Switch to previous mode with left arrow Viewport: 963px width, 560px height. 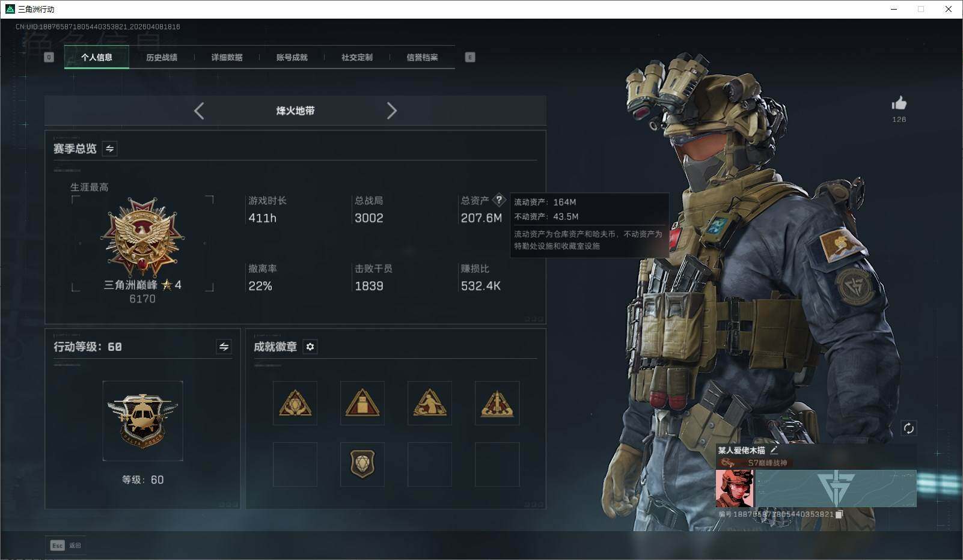point(199,111)
